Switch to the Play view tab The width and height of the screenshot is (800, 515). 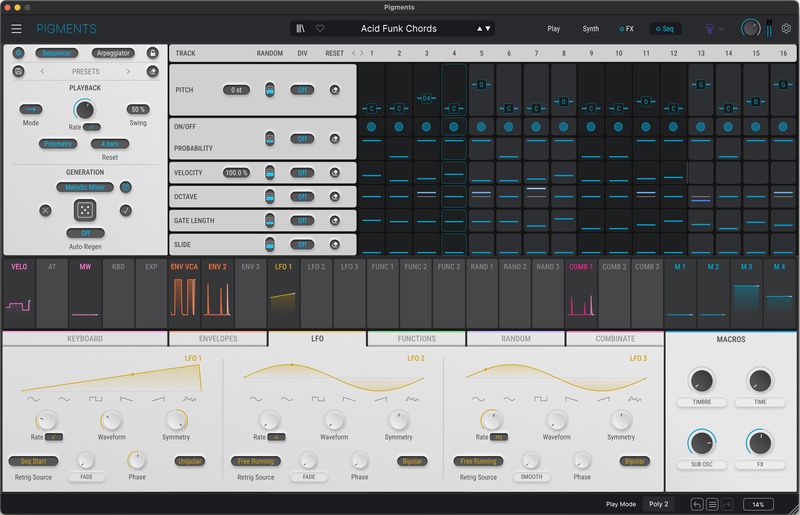click(x=554, y=29)
